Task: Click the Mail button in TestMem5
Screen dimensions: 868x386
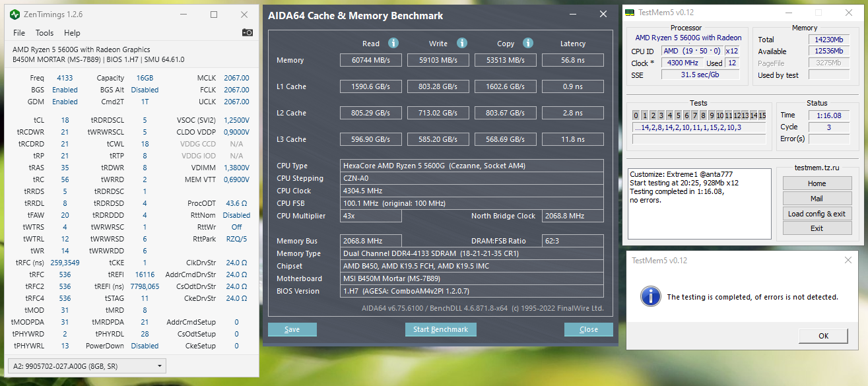Action: 817,198
